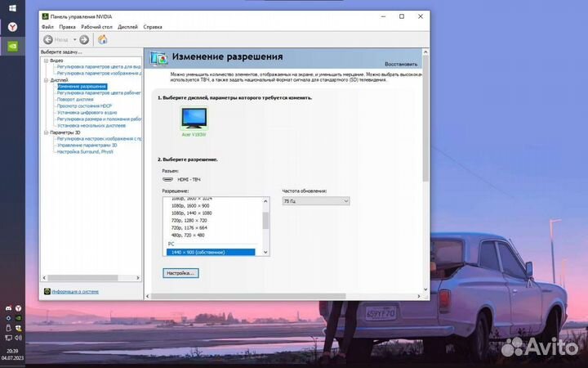Click the Изменение разрешения header icon
Screen dimensions: 588x368
[158, 58]
